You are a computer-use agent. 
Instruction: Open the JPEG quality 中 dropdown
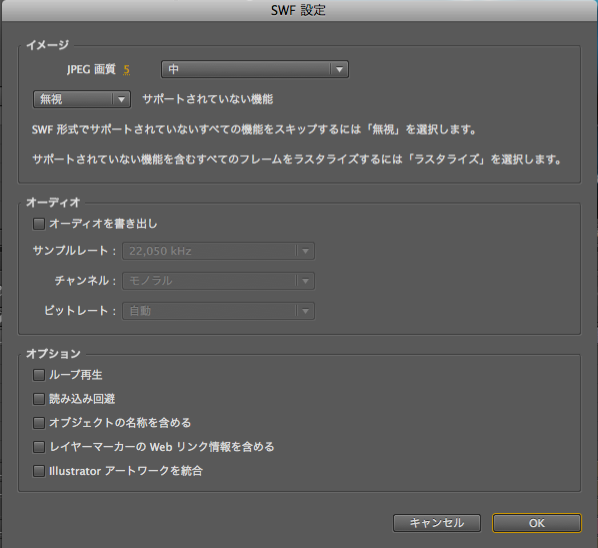tap(255, 69)
